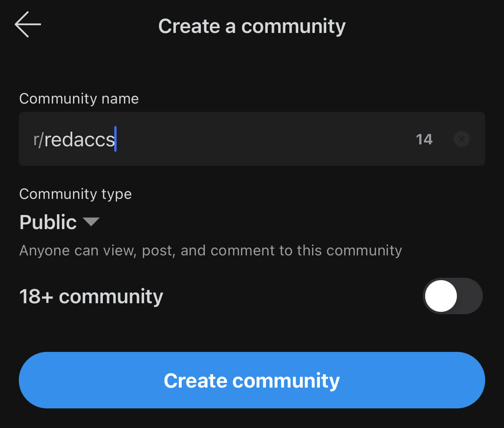504x428 pixels.
Task: Tap the Community type section label
Action: (75, 194)
